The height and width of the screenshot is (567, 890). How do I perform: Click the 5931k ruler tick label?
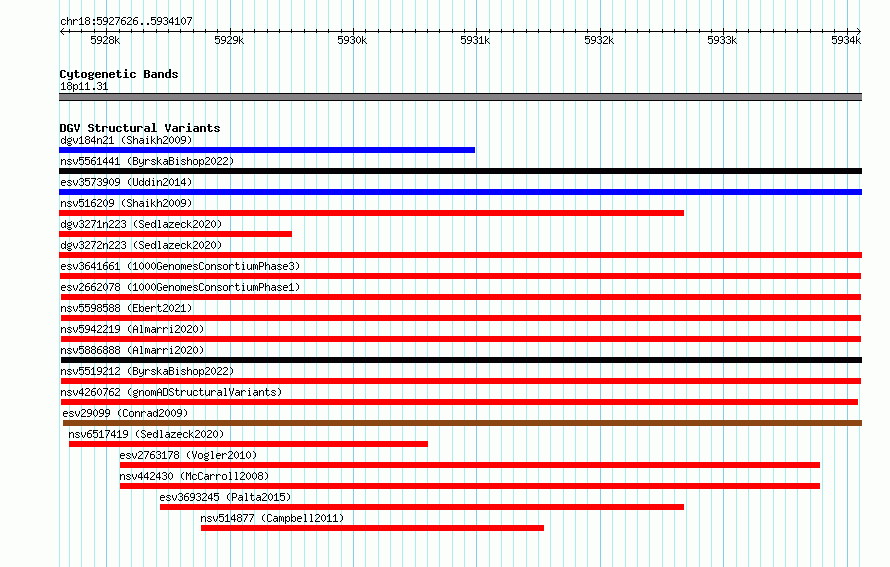(x=475, y=40)
